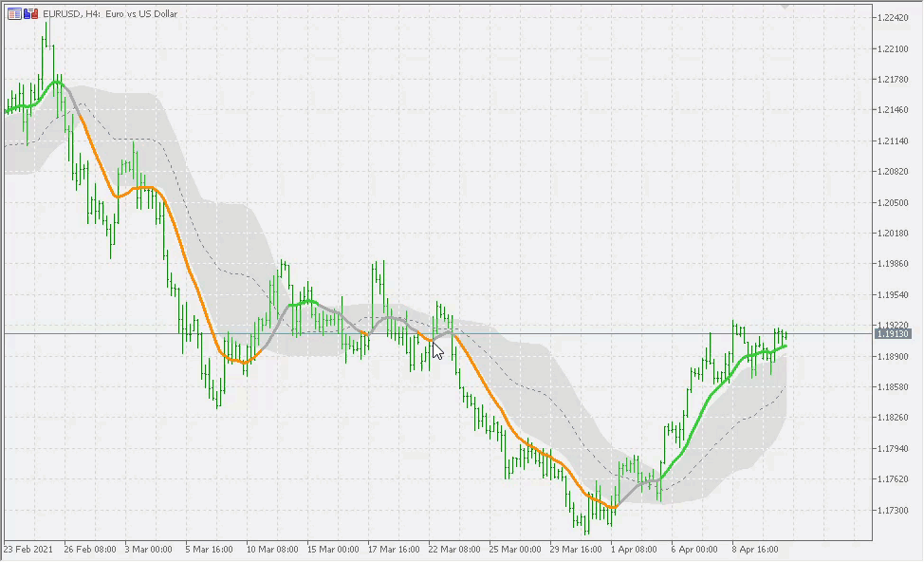924x562 pixels.
Task: Click the 1.19860 price scale label
Action: tap(892, 264)
